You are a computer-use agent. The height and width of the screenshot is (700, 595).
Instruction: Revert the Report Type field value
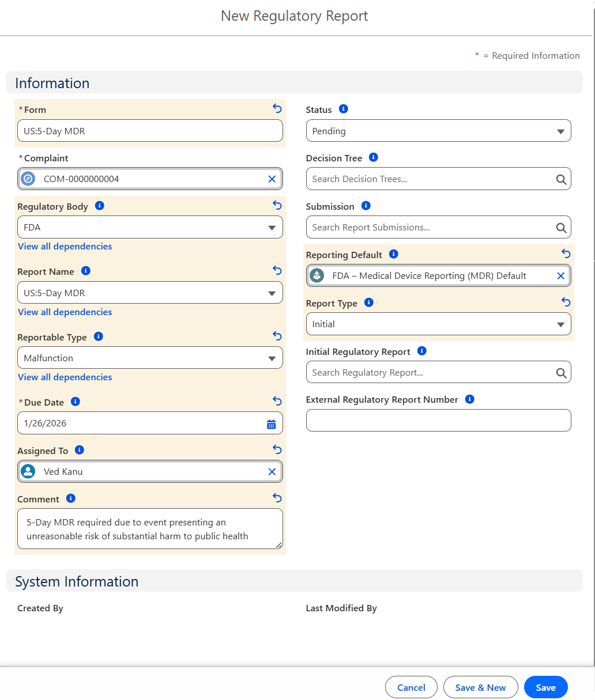(566, 302)
